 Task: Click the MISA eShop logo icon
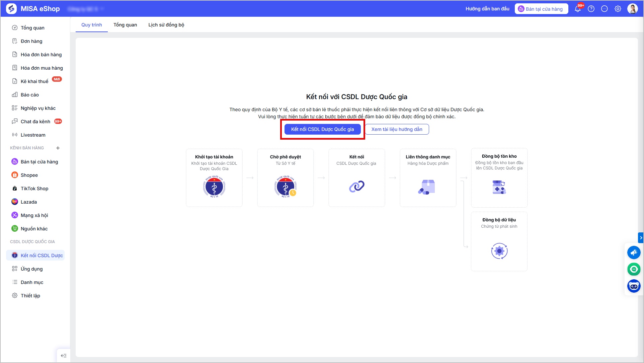pyautogui.click(x=11, y=9)
